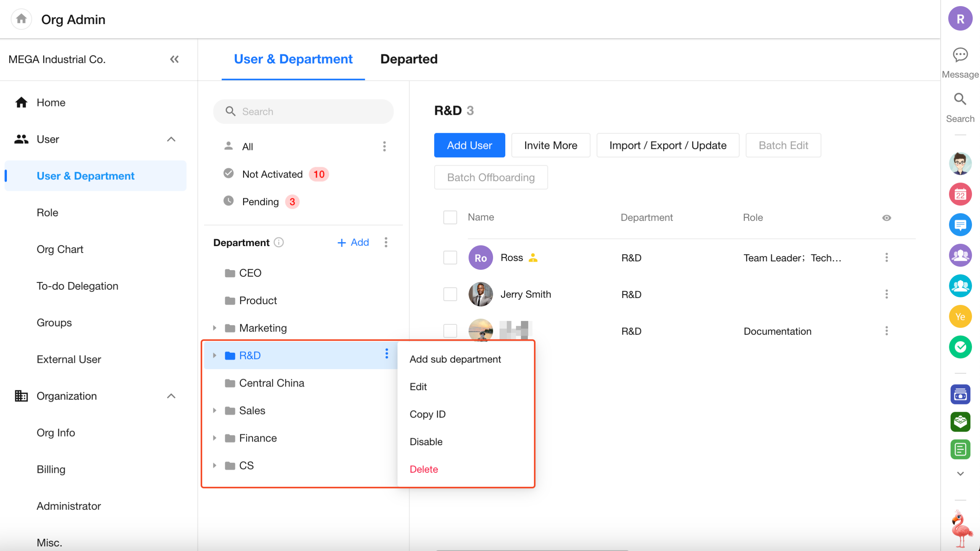Switch to the Departed tab
Image resolution: width=980 pixels, height=551 pixels.
point(409,59)
